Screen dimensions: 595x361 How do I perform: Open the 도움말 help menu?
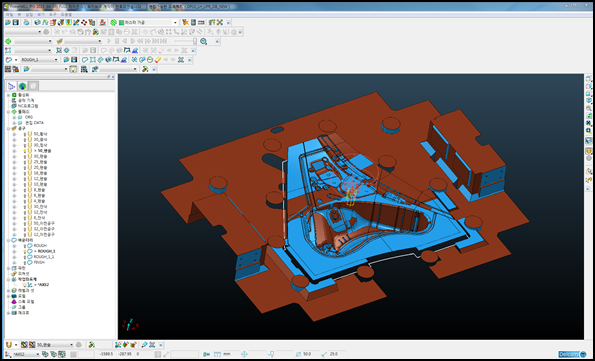(66, 14)
